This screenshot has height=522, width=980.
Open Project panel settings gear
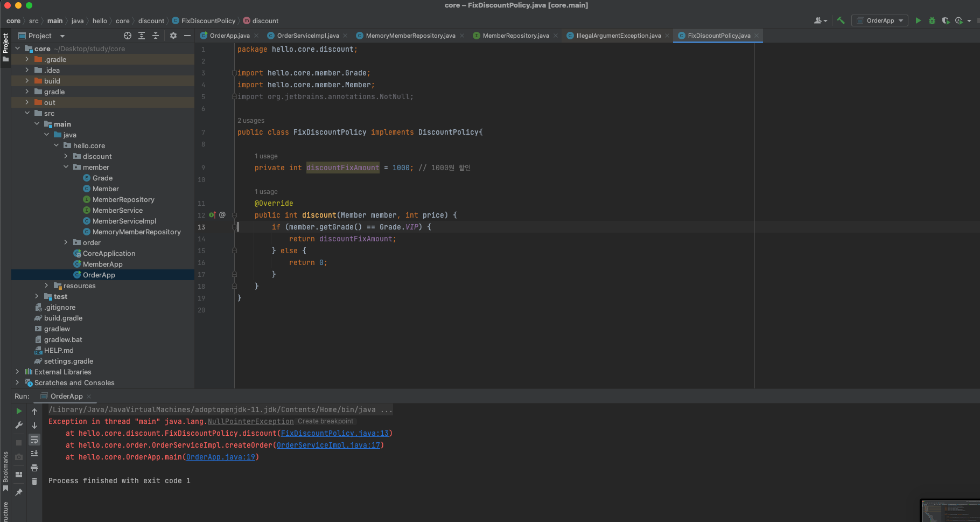click(x=173, y=36)
